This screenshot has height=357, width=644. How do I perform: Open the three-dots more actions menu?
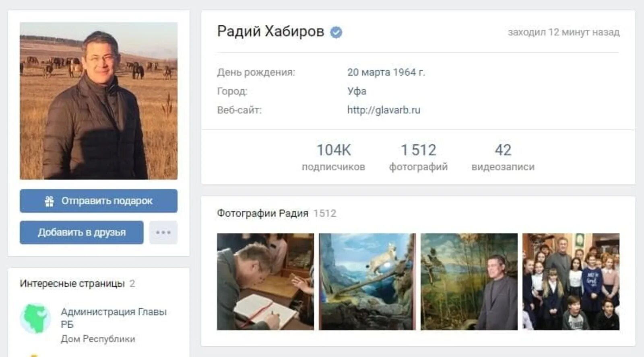tap(163, 232)
